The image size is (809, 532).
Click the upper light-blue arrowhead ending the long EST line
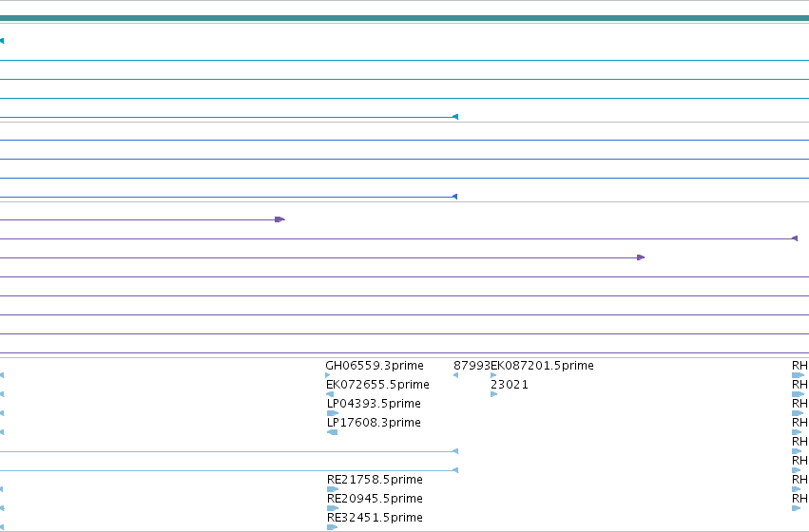(455, 451)
